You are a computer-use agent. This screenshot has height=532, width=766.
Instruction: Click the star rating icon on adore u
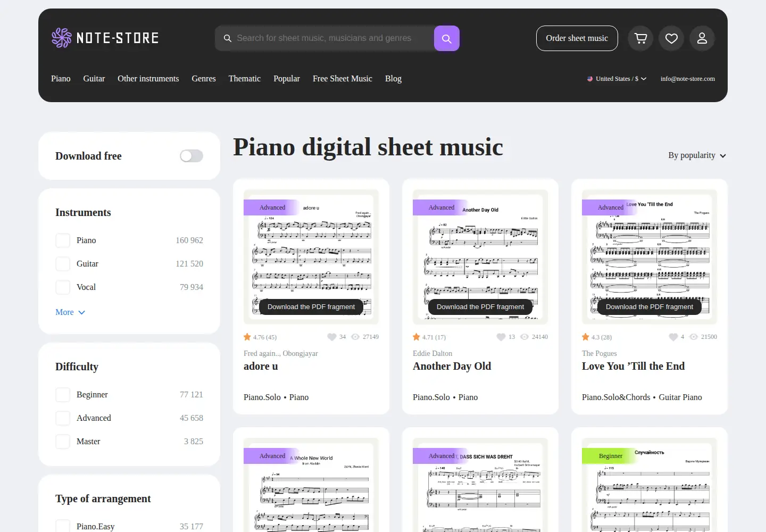pyautogui.click(x=247, y=337)
